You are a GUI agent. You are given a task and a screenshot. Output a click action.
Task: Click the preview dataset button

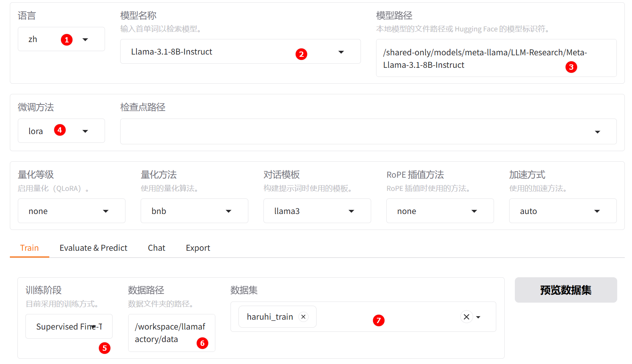[565, 290]
